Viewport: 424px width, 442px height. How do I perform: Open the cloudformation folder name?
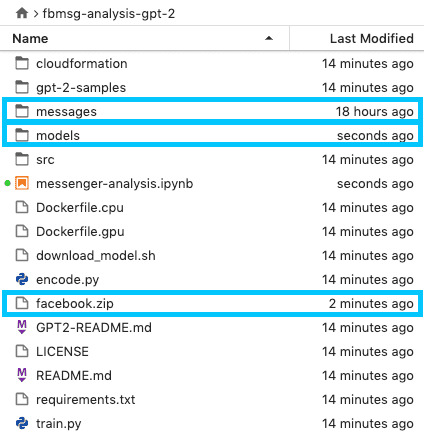[x=82, y=63]
